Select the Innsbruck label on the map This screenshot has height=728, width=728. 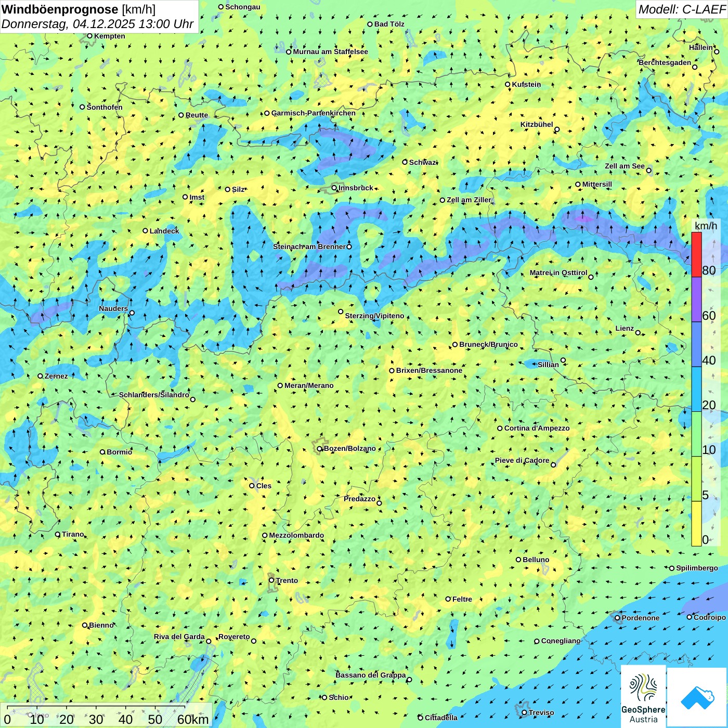pyautogui.click(x=356, y=188)
